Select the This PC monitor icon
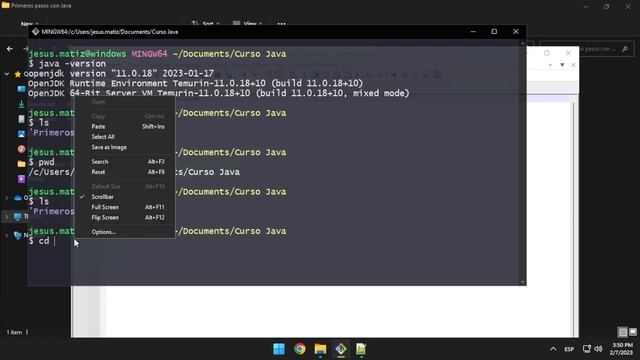Screen dimensions: 640x360 click(18, 216)
